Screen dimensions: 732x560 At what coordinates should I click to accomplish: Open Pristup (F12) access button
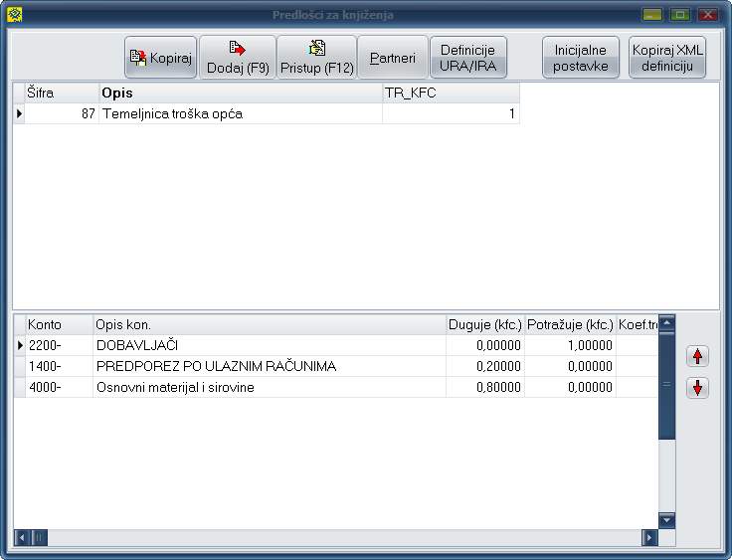click(x=316, y=58)
